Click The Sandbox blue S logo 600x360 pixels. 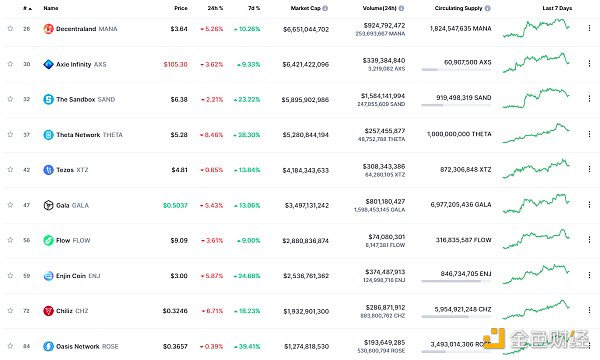point(48,99)
